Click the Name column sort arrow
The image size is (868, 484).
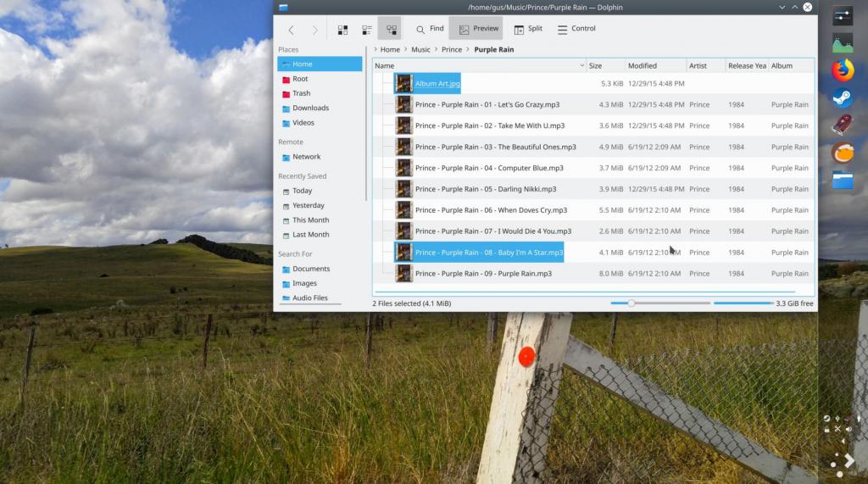coord(581,66)
